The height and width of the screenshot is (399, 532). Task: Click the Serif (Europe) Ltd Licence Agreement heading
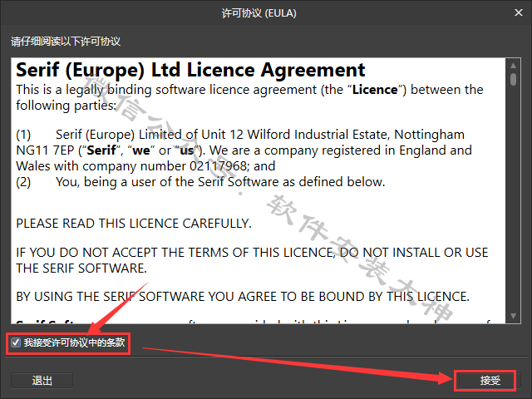click(x=190, y=70)
